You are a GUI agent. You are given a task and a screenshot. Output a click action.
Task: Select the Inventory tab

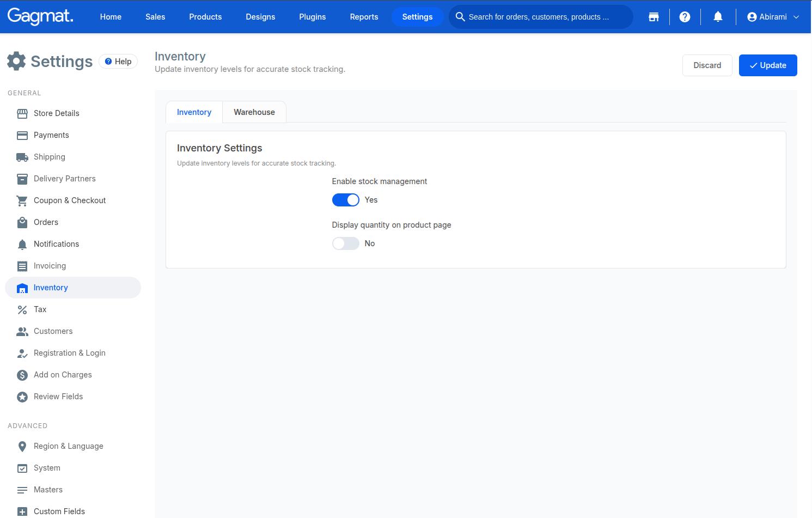tap(194, 112)
